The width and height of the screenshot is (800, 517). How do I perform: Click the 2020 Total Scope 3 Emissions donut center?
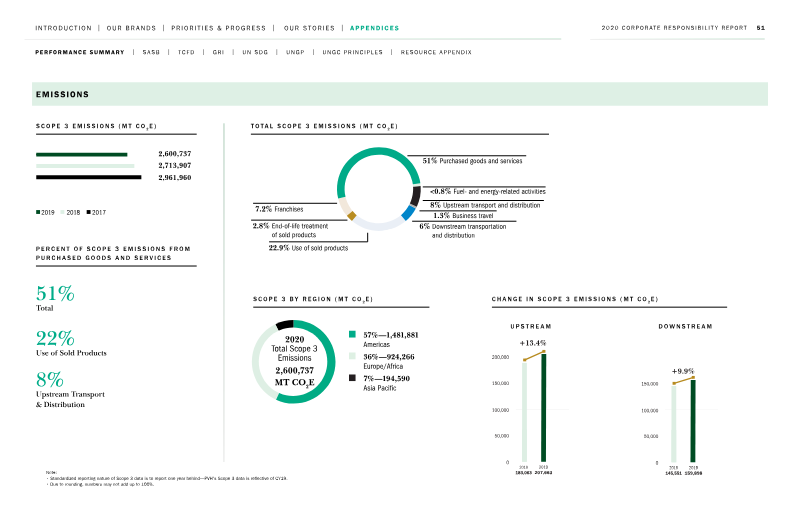(294, 361)
